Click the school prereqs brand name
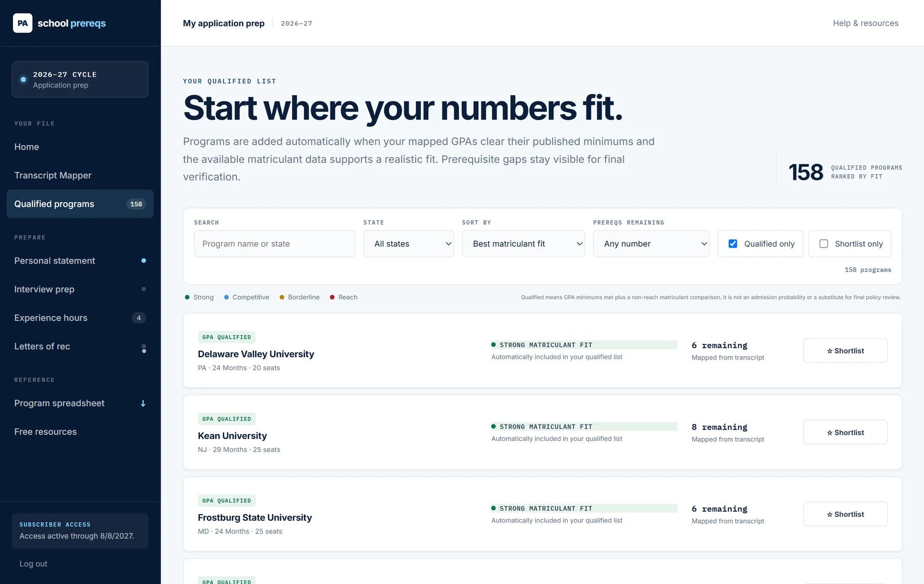 [x=72, y=23]
